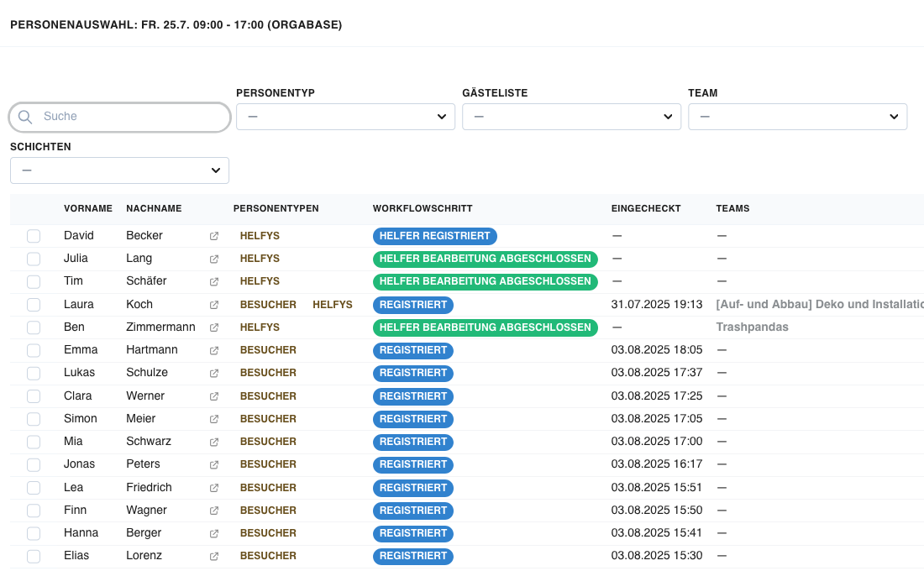Open external link icon for Tim Schäfer
Image resolution: width=924 pixels, height=571 pixels.
[214, 282]
